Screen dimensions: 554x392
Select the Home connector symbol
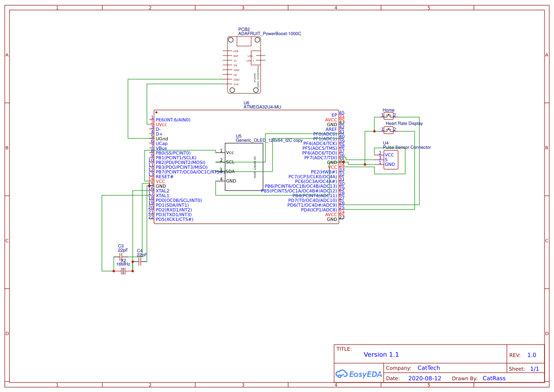(389, 115)
